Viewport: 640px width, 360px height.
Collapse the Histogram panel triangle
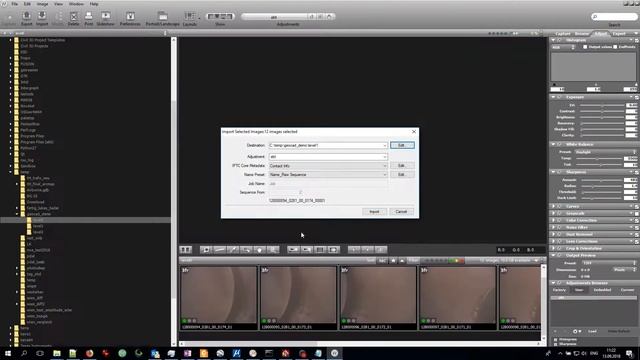point(553,40)
